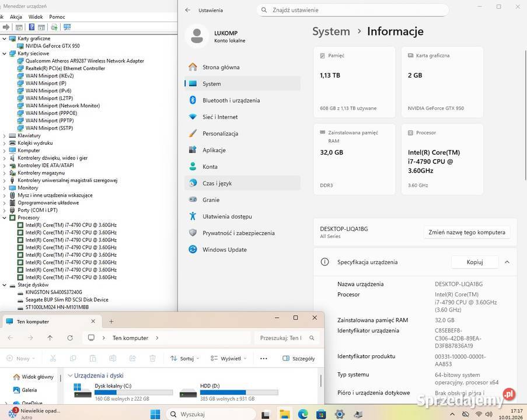
Task: Click help icon in Device Manager toolbar
Action: 32,27
